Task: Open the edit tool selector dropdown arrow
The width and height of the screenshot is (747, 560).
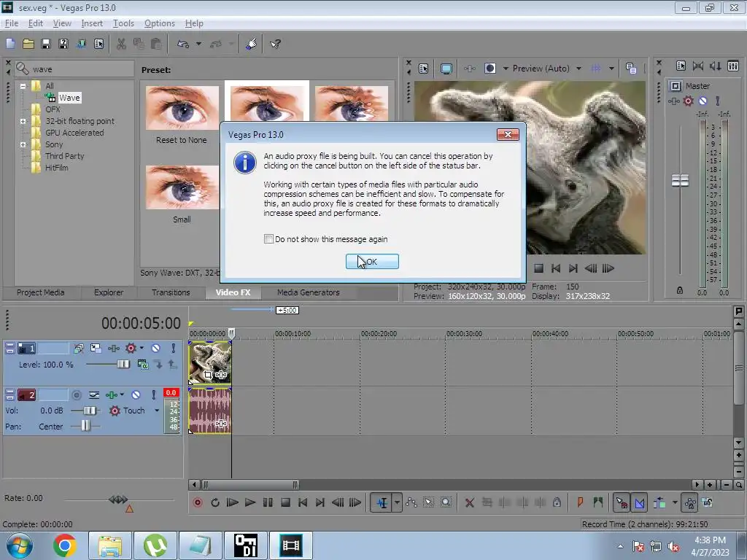Action: click(x=397, y=502)
